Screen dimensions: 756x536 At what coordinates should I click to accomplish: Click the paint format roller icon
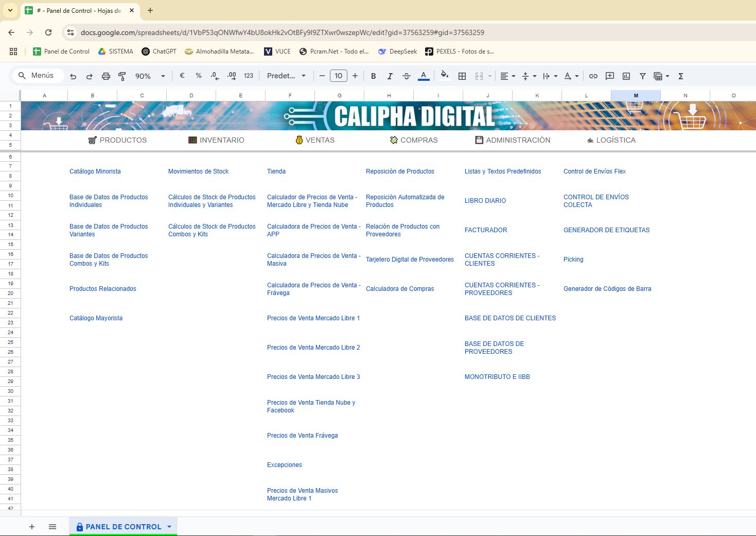coord(122,76)
